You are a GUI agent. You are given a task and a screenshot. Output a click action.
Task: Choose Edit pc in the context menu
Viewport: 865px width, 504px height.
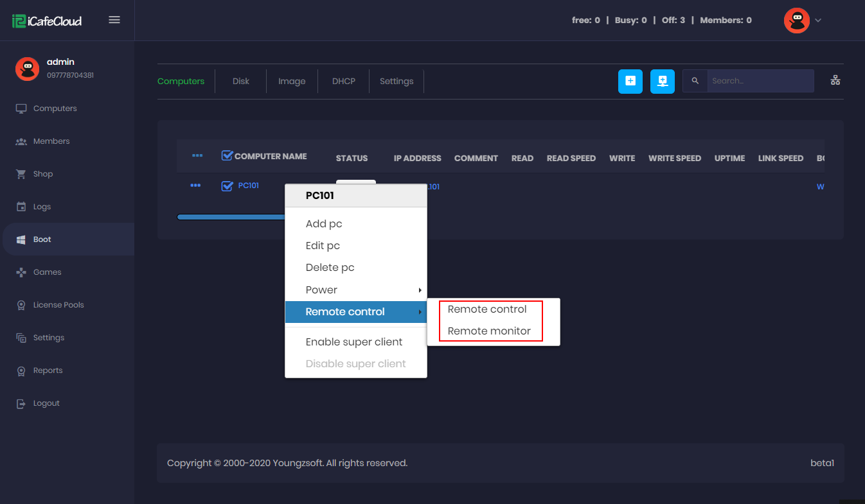pos(323,245)
